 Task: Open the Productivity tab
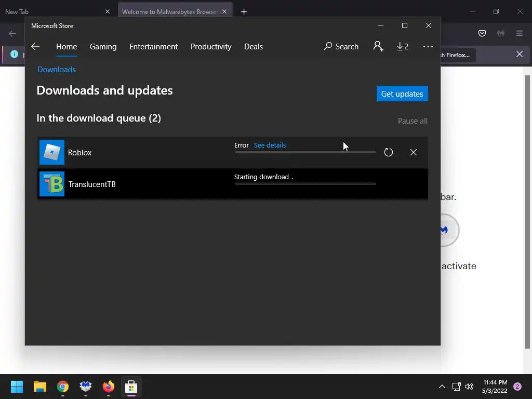[211, 46]
